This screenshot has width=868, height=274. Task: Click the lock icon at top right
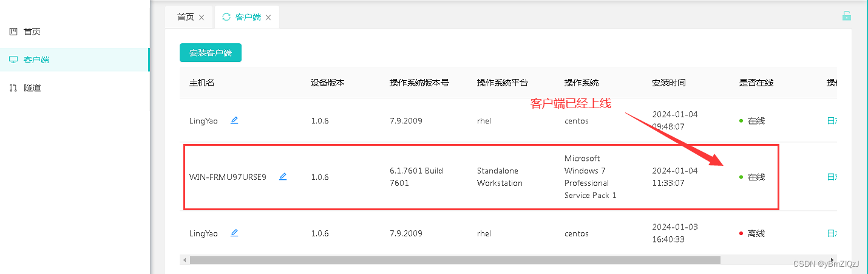click(x=847, y=16)
